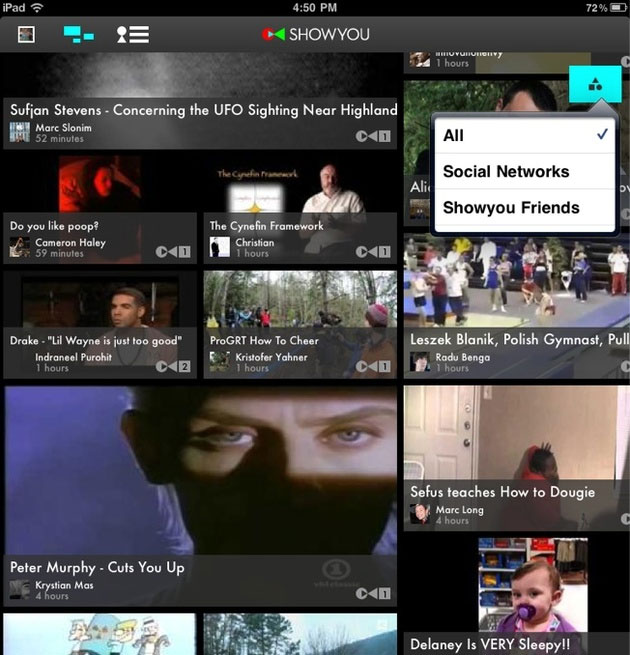Open the friends list view icon
Screen dimensions: 630x655
coord(132,34)
